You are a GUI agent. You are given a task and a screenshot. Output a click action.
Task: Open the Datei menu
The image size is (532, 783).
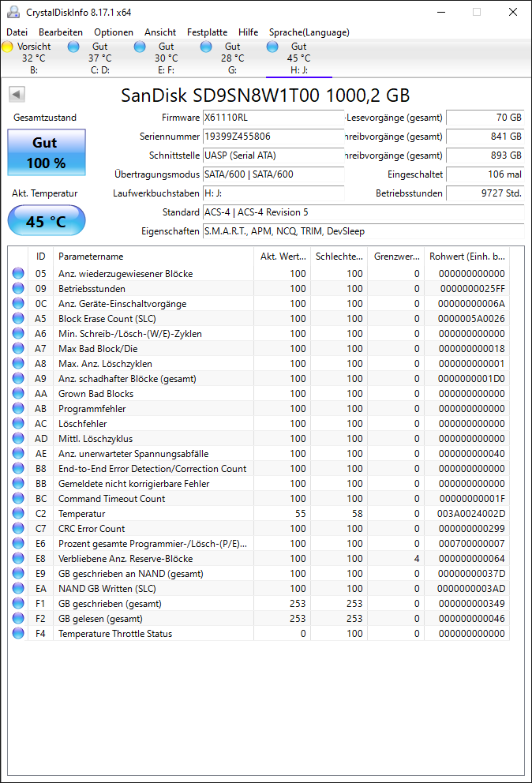[x=17, y=32]
